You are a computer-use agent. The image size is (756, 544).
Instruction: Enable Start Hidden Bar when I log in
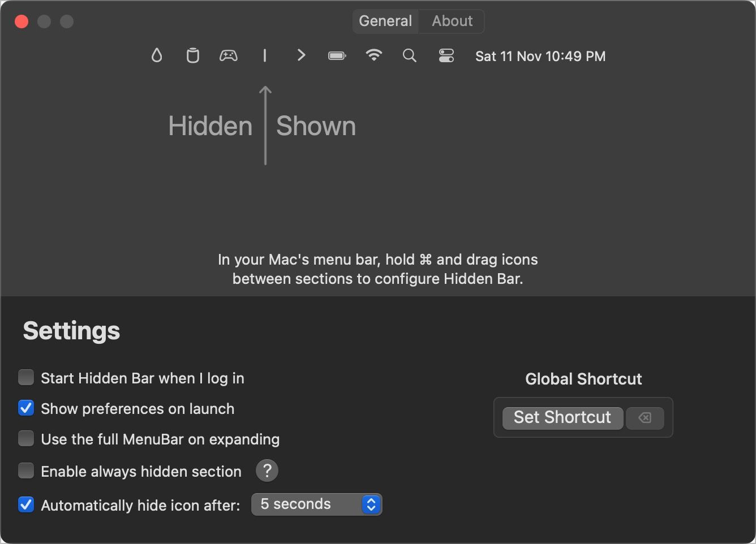(26, 377)
